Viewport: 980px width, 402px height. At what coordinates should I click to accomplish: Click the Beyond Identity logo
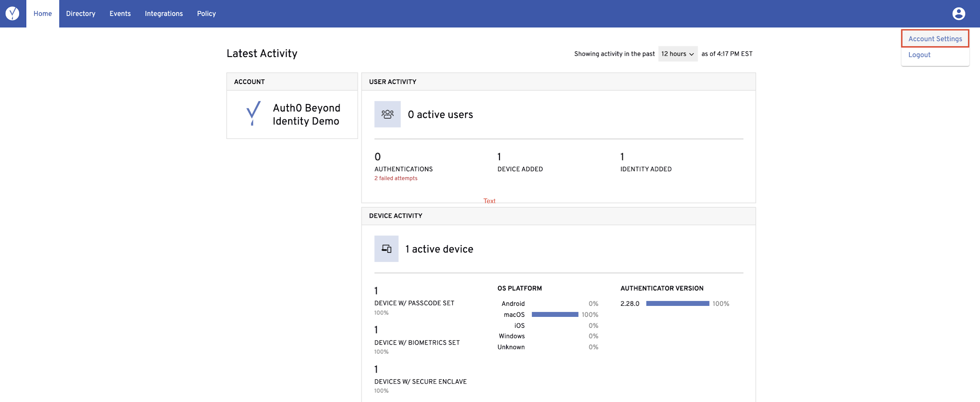[x=13, y=13]
